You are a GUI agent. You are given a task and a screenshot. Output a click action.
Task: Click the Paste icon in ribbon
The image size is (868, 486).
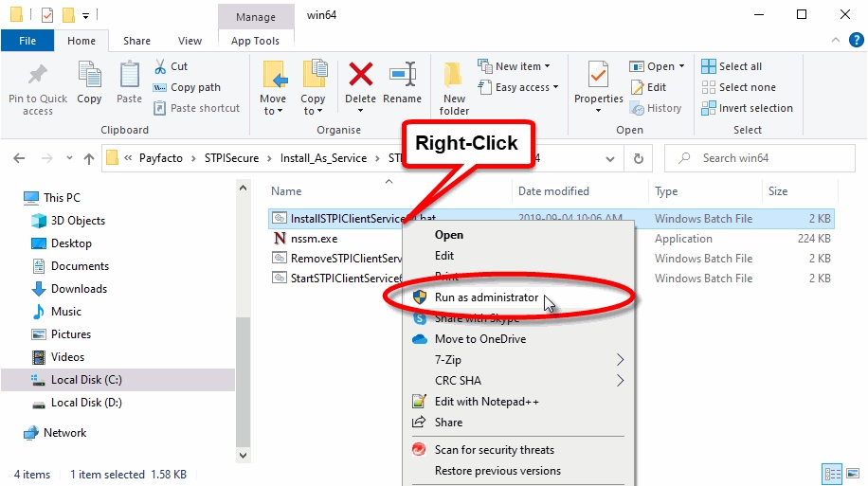[129, 76]
